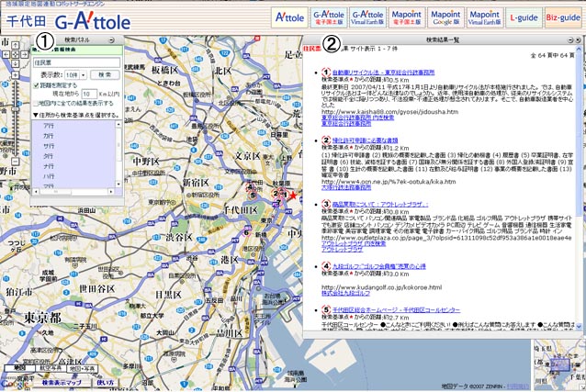Screen dimensions: 586x392
Task: Select map marker number 5 on map
Action: point(253,195)
